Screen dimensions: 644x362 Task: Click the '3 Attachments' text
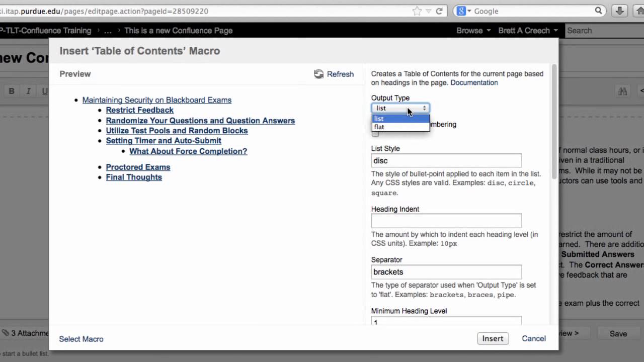coord(30,333)
